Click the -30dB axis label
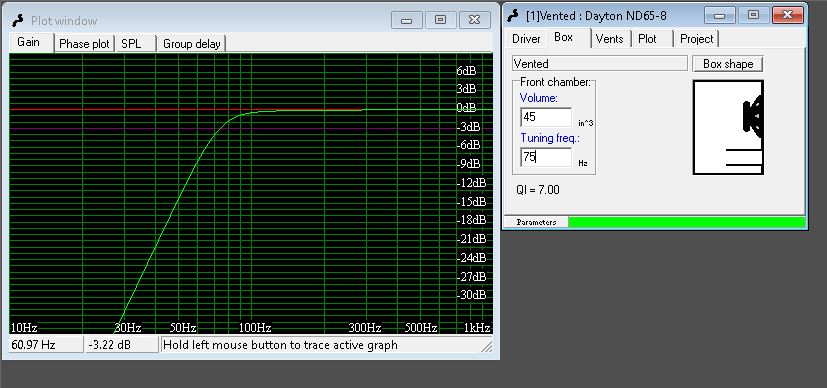827x388 pixels. (x=471, y=295)
